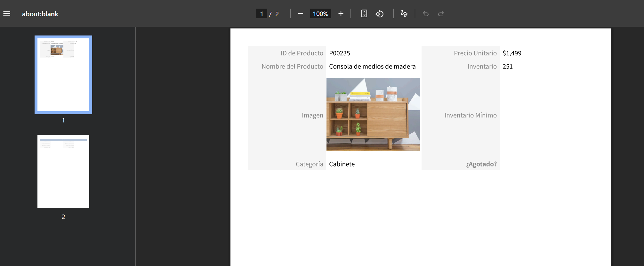
Task: Click the redo arrow icon
Action: pos(441,14)
